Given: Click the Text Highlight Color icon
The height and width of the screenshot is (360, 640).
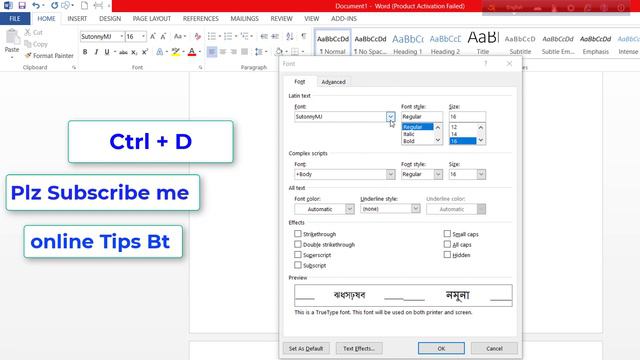Looking at the screenshot, I should 176,52.
